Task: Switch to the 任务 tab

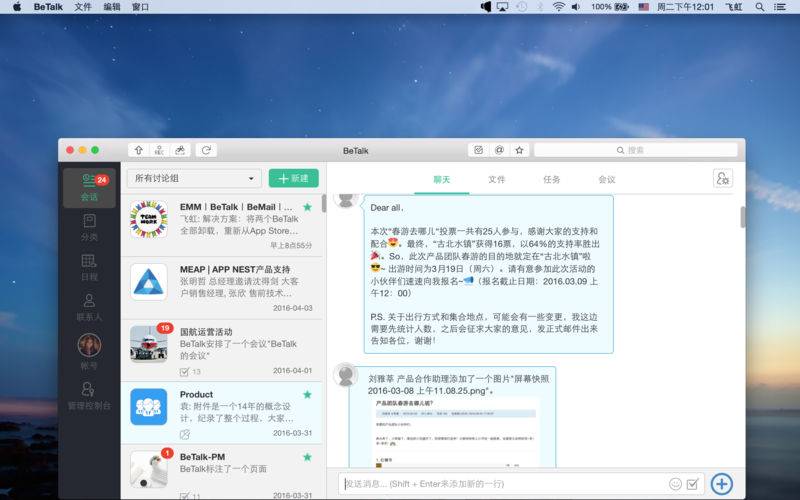Action: [552, 180]
